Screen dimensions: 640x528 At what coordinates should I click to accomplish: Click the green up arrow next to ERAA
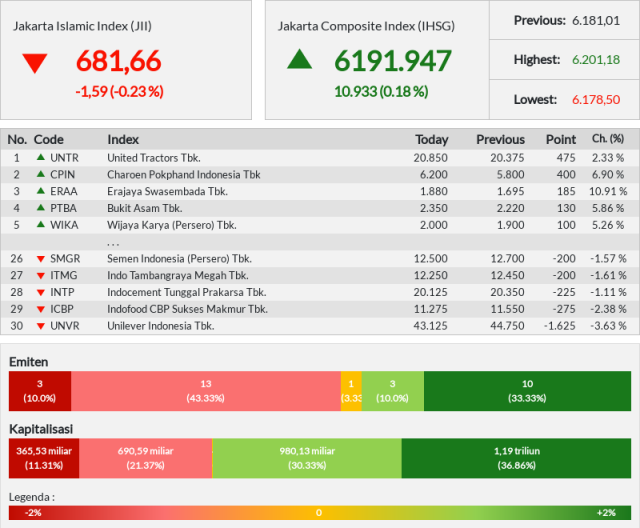41,191
